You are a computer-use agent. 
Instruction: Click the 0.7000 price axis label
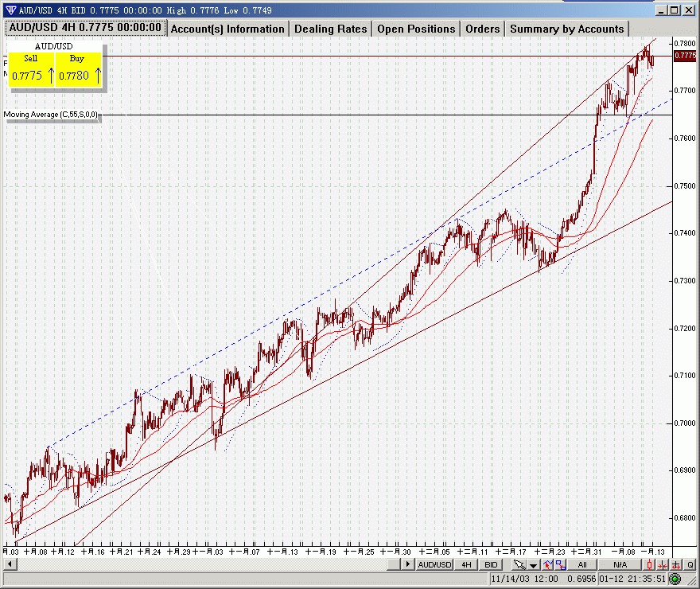[685, 423]
